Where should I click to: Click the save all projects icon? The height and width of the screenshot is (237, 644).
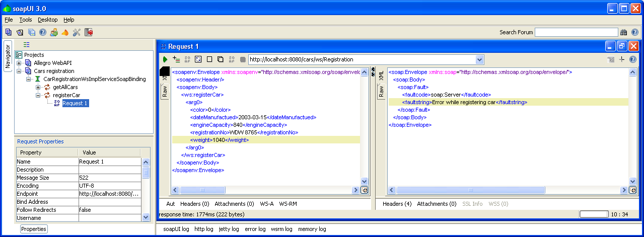(x=32, y=32)
